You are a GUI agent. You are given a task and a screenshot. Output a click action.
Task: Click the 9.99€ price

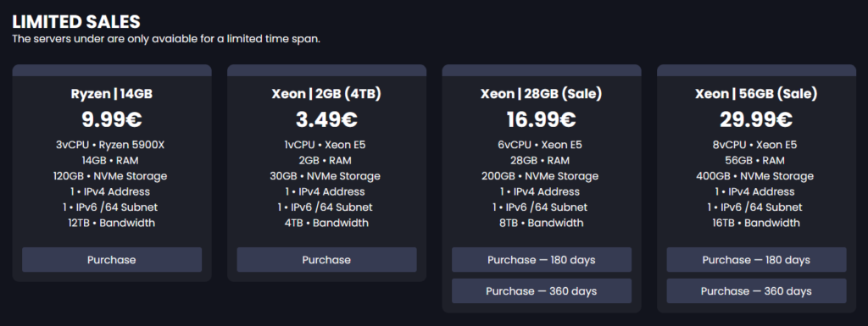click(x=112, y=120)
